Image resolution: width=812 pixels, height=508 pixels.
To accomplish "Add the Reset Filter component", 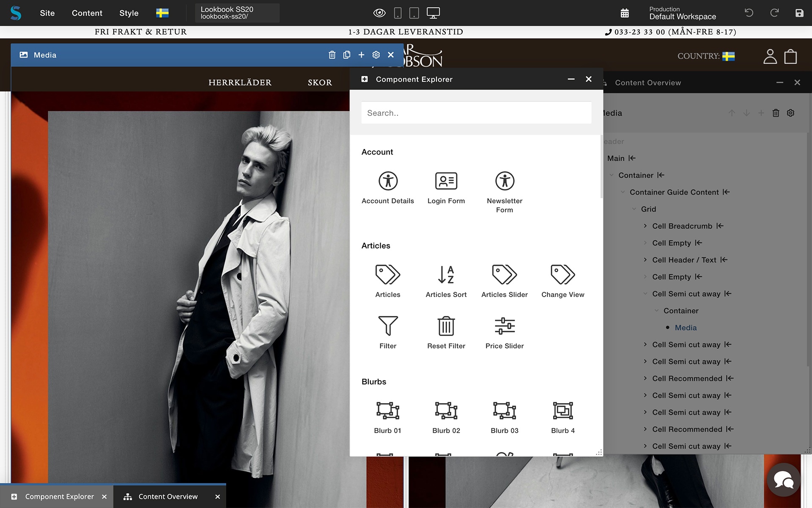I will click(446, 332).
